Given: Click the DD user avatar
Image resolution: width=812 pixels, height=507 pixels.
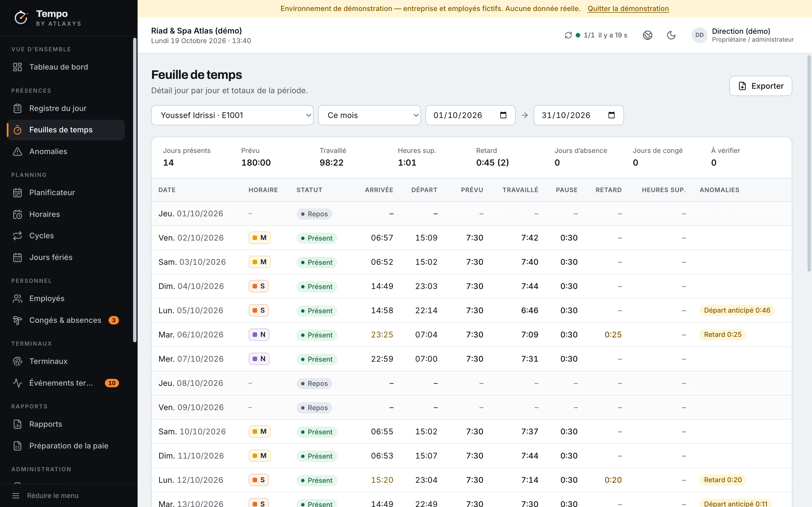Looking at the screenshot, I should [x=699, y=35].
